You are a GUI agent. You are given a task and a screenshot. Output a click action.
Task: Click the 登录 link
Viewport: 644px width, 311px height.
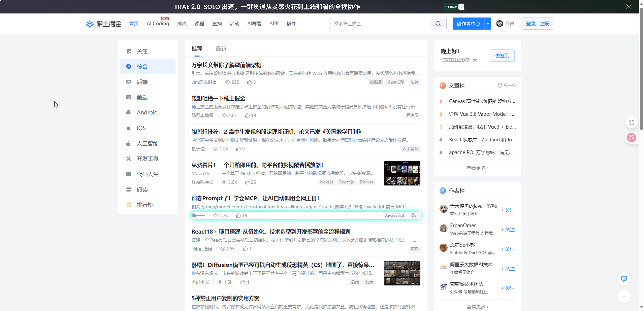click(531, 24)
